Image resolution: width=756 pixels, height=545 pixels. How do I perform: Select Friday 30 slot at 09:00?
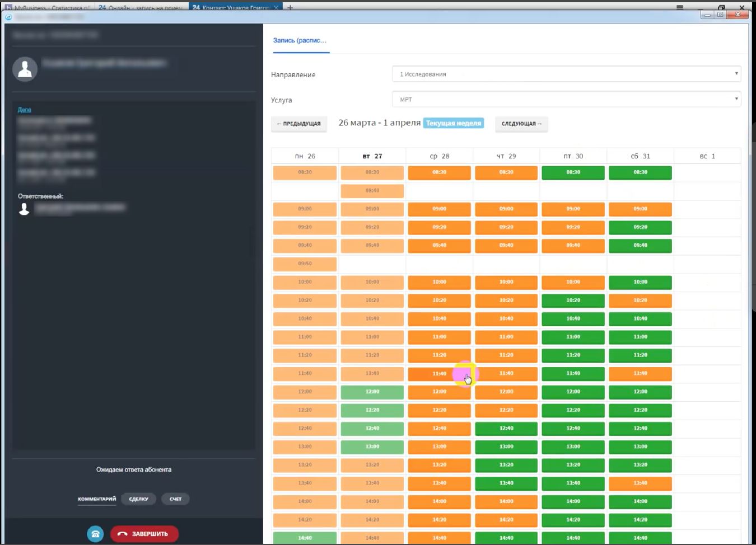pyautogui.click(x=573, y=209)
